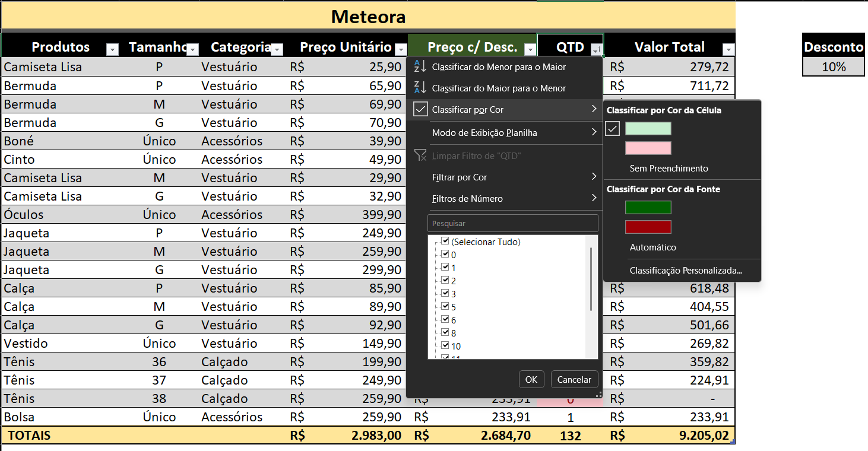Click sort descending Z-A icon

click(x=420, y=88)
